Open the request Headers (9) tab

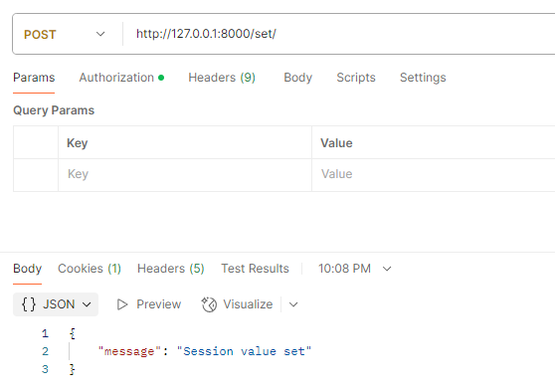[222, 78]
